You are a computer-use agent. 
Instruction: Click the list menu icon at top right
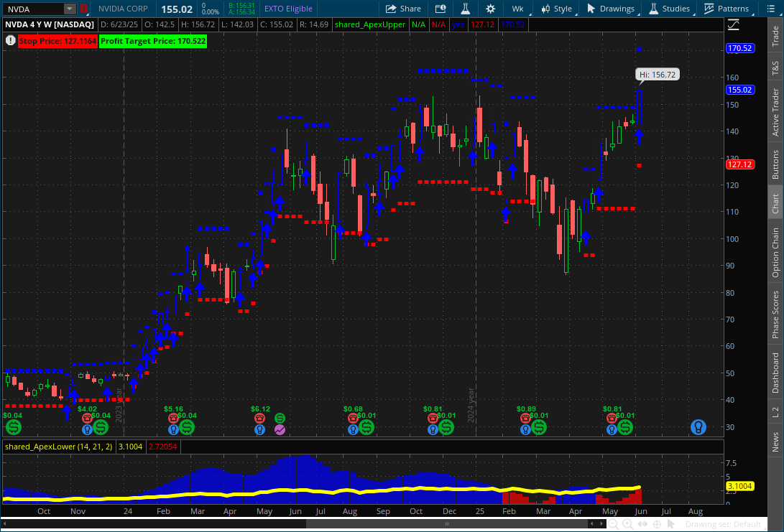770,9
